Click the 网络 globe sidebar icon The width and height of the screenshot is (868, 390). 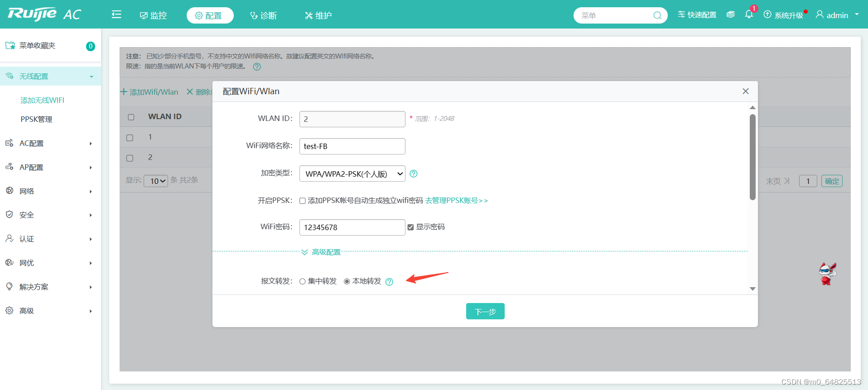[9, 191]
